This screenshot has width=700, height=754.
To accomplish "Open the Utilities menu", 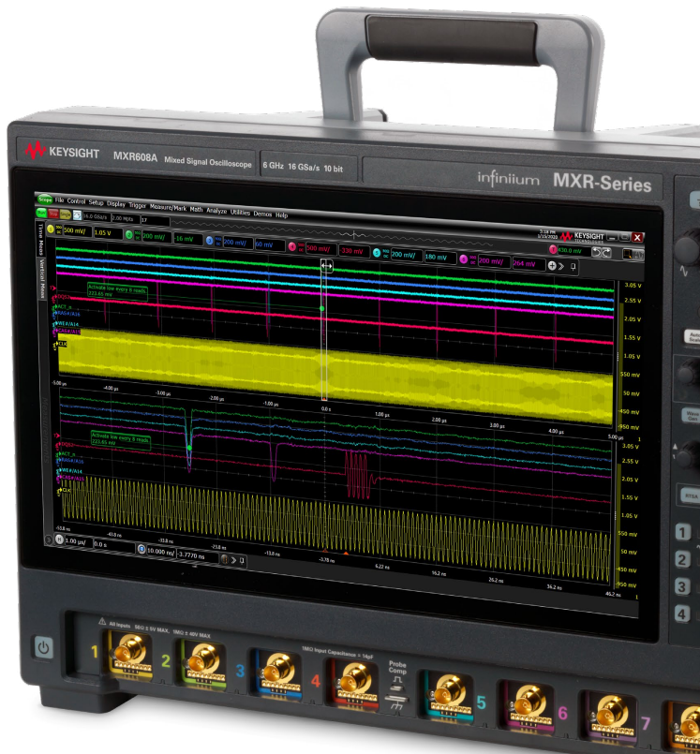I will point(240,212).
